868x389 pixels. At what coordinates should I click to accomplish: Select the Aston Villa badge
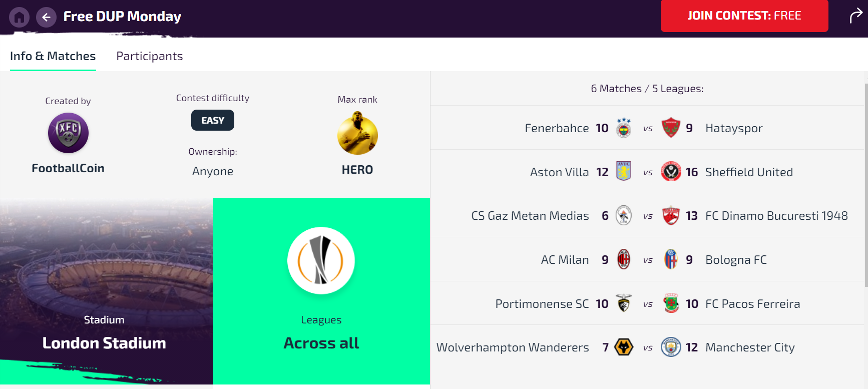pyautogui.click(x=624, y=171)
